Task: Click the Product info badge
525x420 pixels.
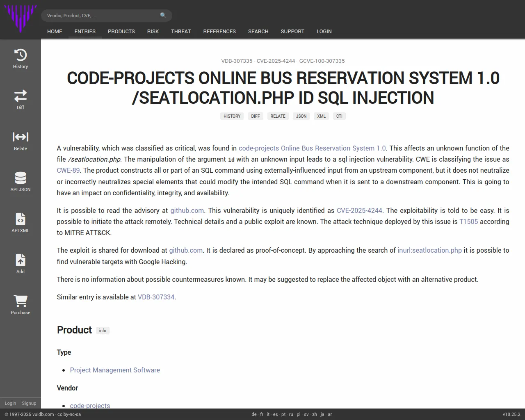Action: pyautogui.click(x=103, y=331)
